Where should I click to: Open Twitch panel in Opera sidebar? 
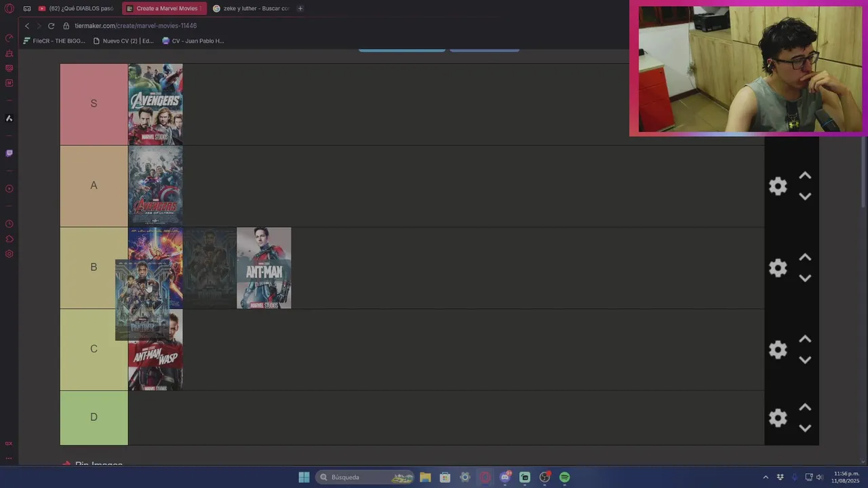point(9,153)
